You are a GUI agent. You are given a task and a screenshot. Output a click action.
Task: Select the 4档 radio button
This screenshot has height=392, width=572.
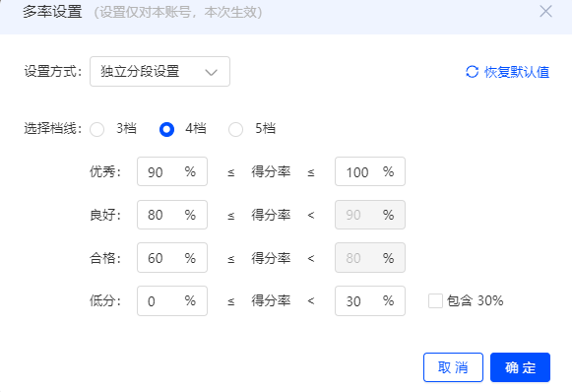pyautogui.click(x=166, y=129)
